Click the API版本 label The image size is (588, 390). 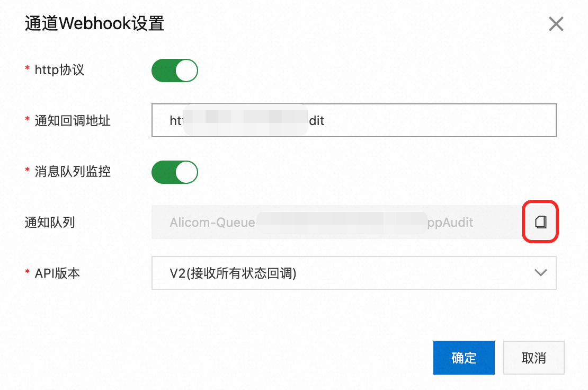pos(57,273)
